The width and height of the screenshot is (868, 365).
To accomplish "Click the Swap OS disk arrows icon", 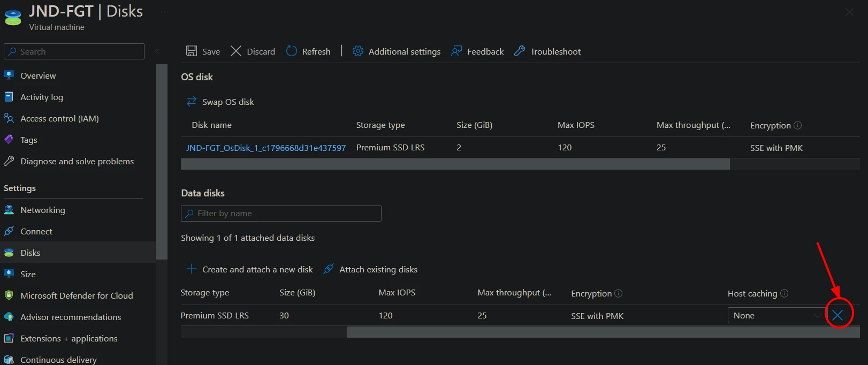I will (192, 101).
